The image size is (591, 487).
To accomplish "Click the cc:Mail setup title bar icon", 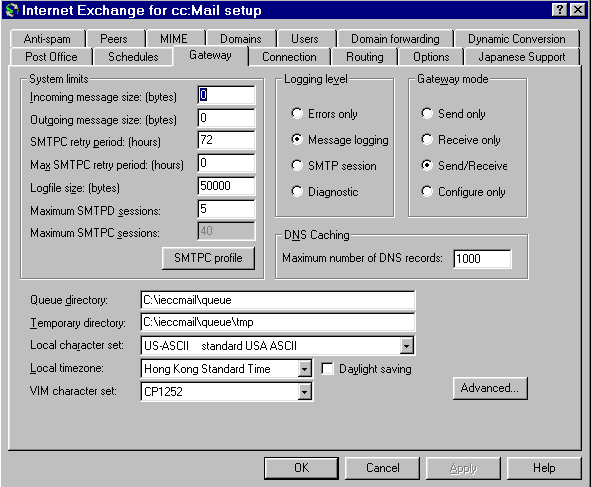I will (12, 10).
